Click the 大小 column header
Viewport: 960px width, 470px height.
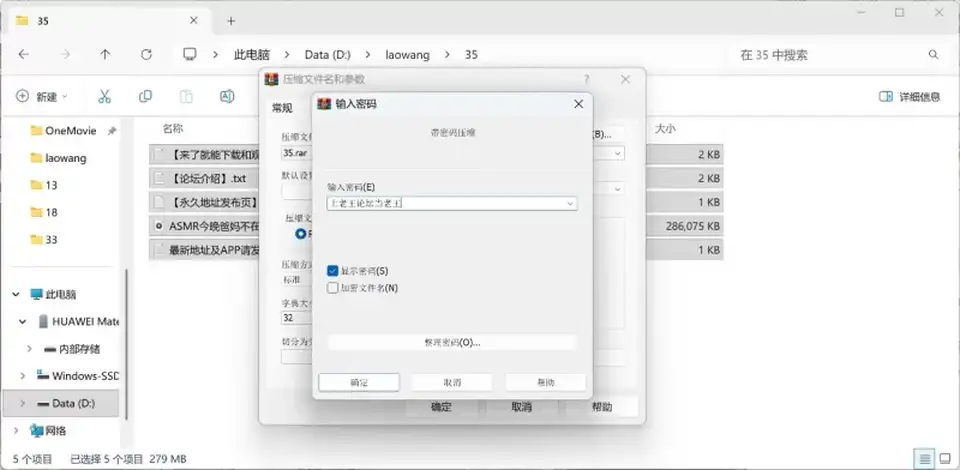666,129
